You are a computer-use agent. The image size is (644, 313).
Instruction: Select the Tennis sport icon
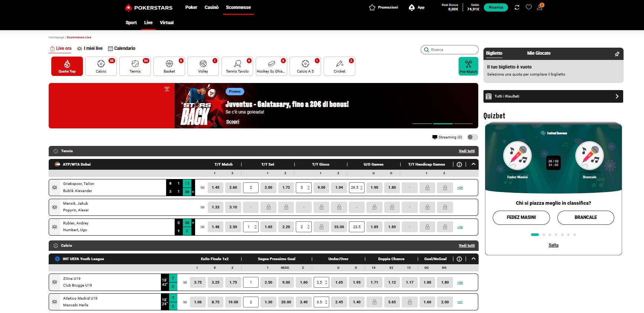135,66
